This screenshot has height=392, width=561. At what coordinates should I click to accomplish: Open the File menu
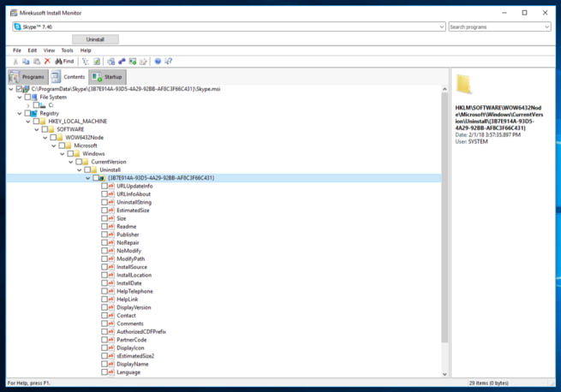pyautogui.click(x=17, y=50)
